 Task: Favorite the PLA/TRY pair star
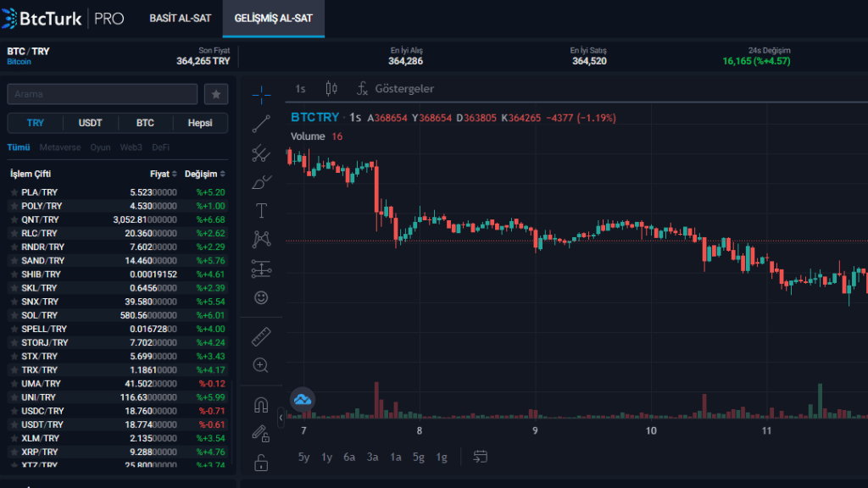point(14,192)
